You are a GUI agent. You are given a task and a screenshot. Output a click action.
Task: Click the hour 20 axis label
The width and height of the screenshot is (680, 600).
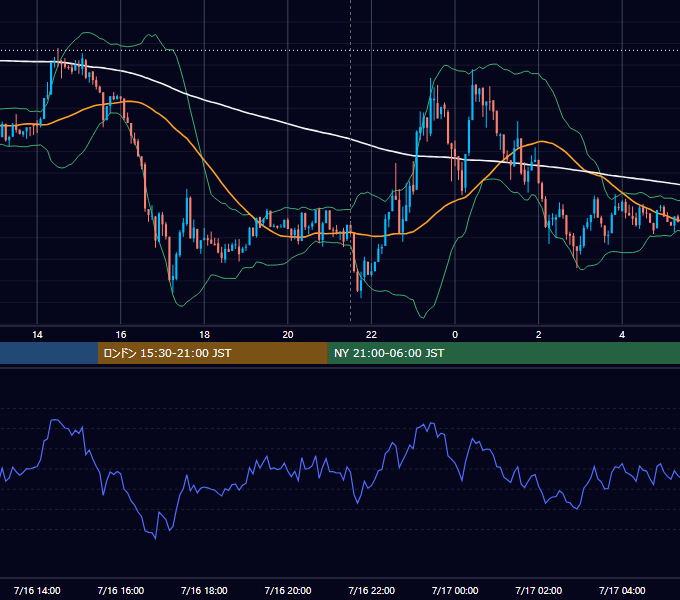pyautogui.click(x=288, y=335)
